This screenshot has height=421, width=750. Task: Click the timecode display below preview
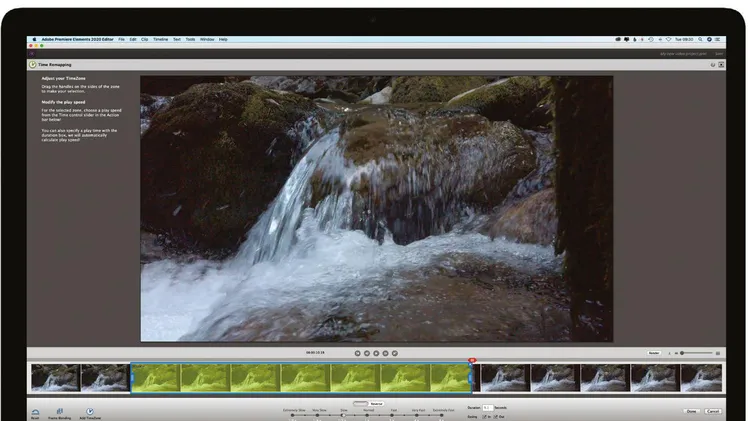click(x=315, y=353)
